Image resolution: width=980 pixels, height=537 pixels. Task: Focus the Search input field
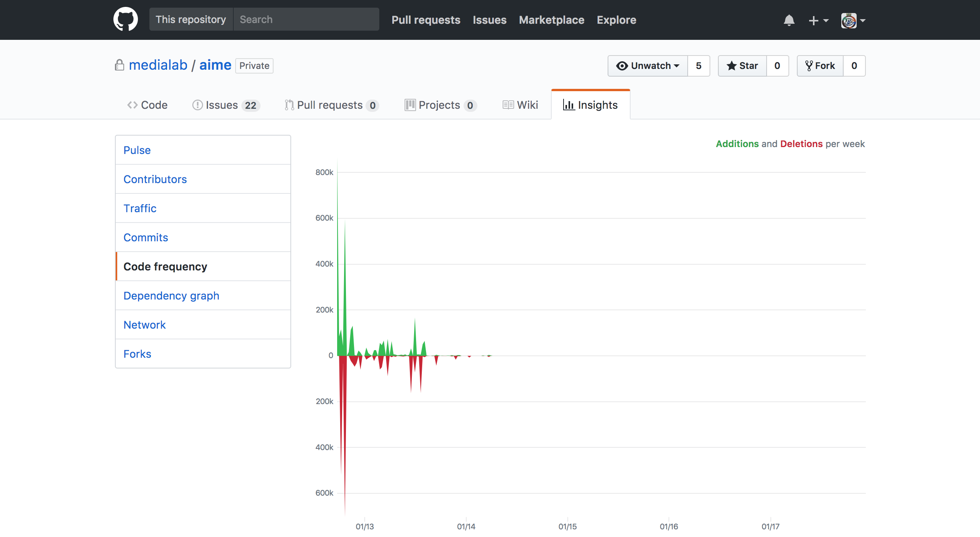coord(306,20)
